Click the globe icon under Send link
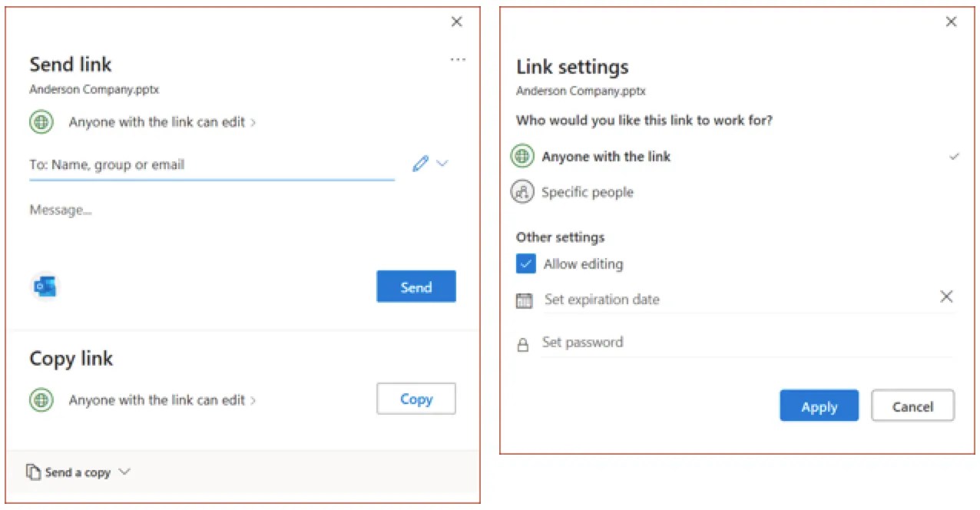 [x=41, y=122]
